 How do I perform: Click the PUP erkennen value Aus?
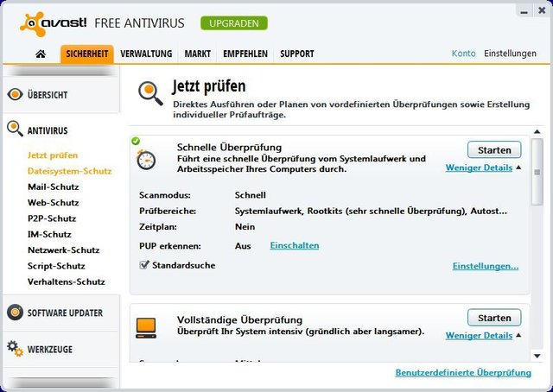243,246
